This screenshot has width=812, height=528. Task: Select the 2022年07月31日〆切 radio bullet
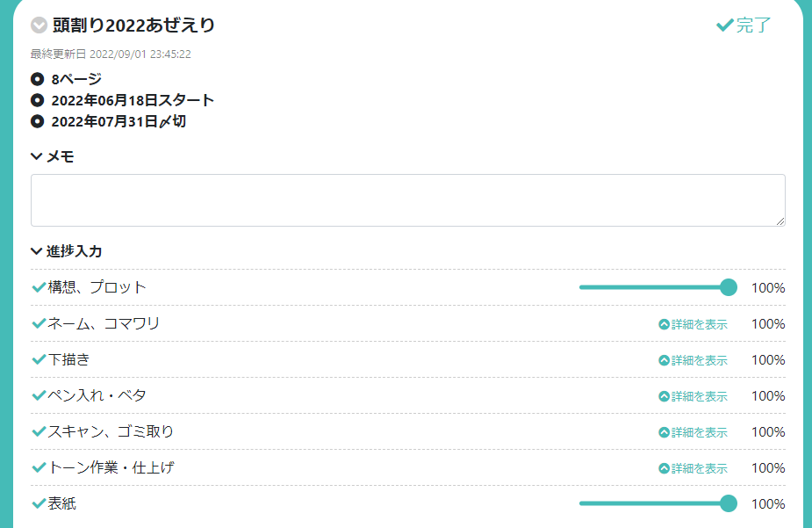click(x=37, y=121)
